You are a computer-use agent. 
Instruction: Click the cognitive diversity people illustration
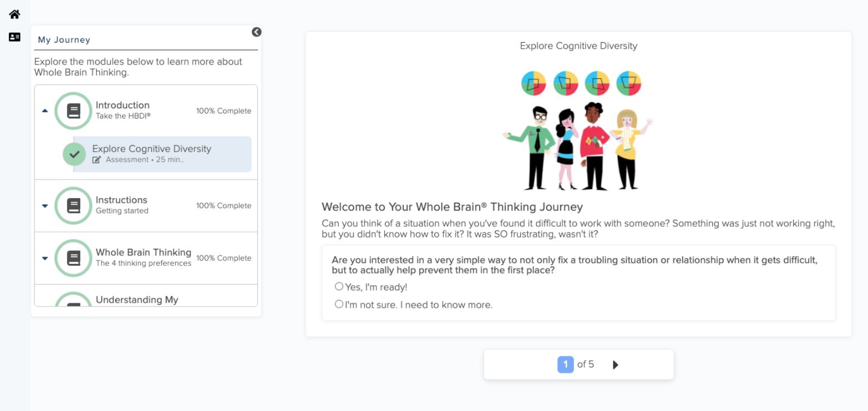578,146
